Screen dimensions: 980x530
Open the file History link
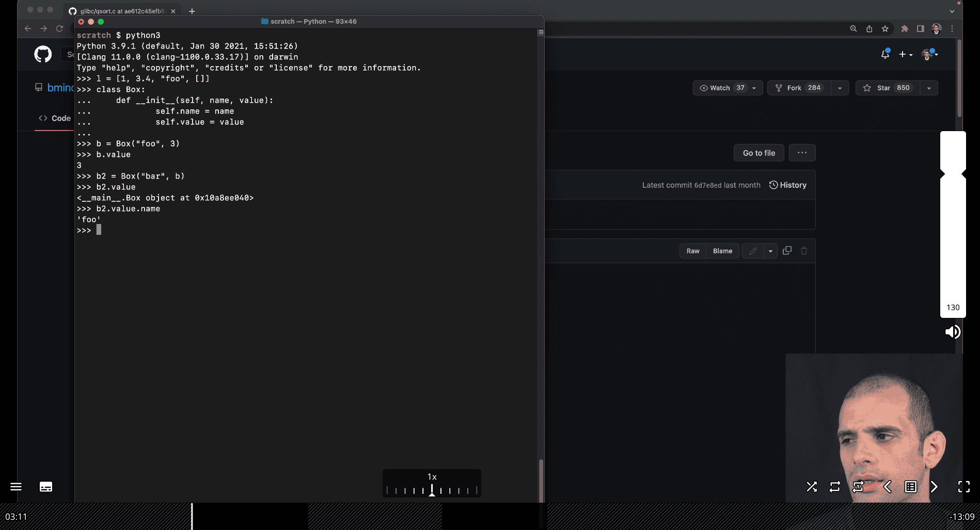coord(788,185)
